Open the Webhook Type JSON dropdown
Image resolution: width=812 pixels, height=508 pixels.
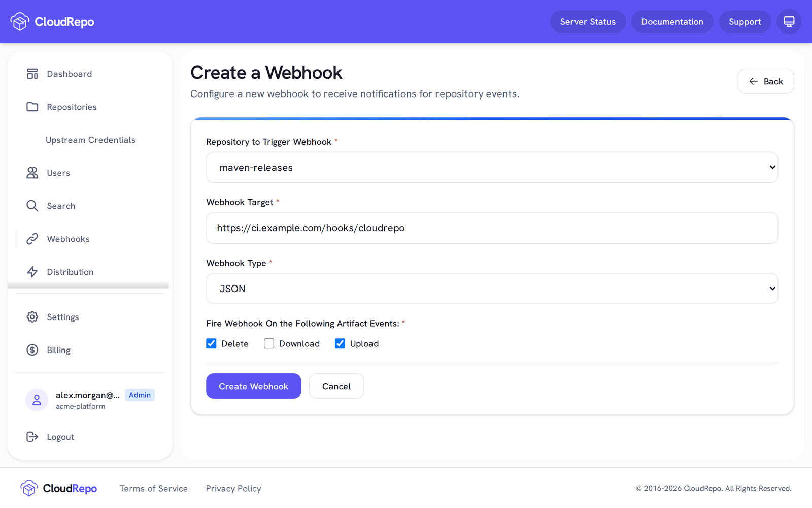492,289
